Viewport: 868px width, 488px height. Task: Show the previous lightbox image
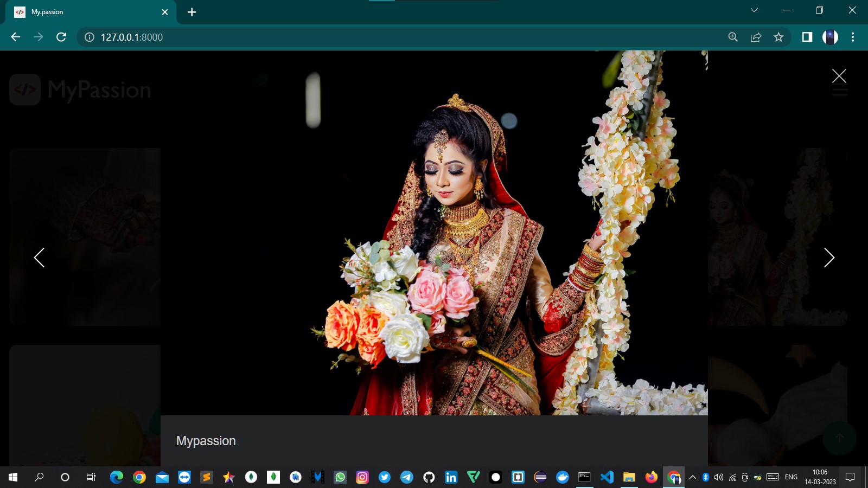(x=39, y=258)
